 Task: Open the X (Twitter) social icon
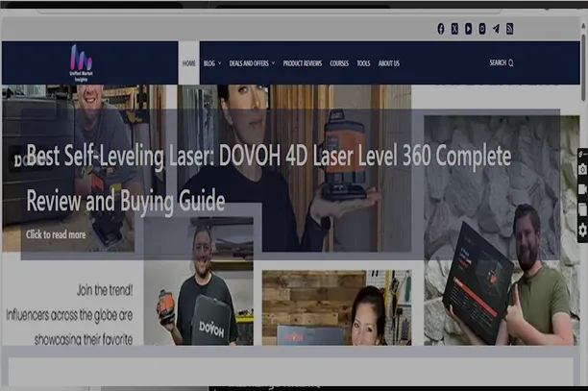coord(454,29)
